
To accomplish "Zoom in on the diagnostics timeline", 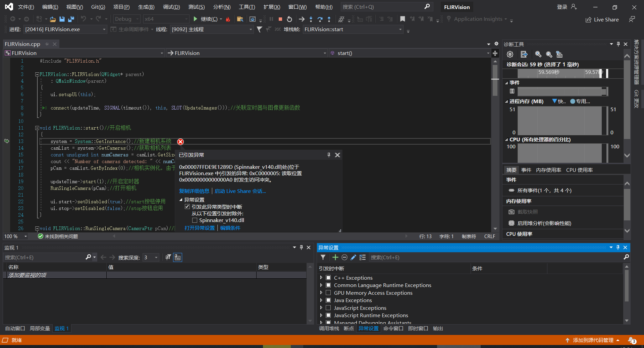I will pyautogui.click(x=538, y=54).
